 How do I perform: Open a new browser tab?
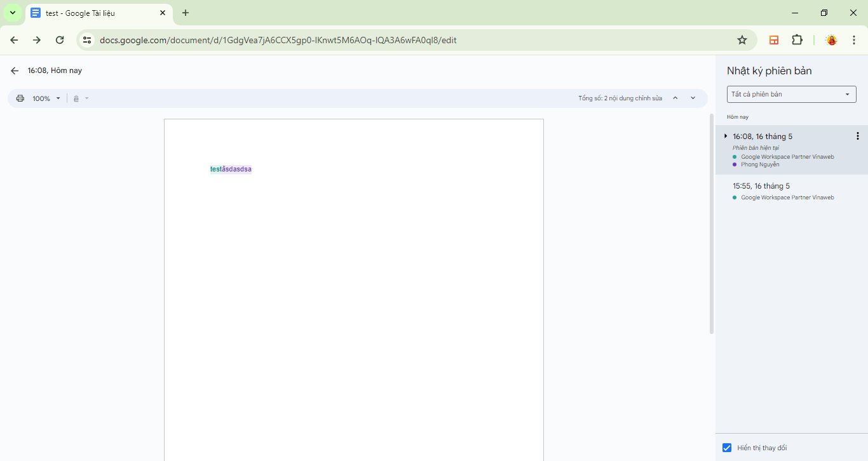pyautogui.click(x=186, y=13)
